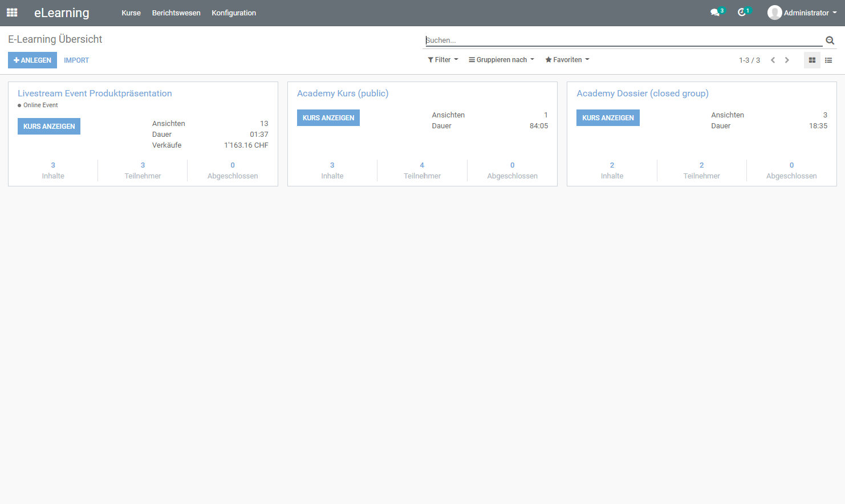Click Kurs anzeigen for Academy Kurs (public)
This screenshot has height=504, width=845.
pyautogui.click(x=328, y=118)
